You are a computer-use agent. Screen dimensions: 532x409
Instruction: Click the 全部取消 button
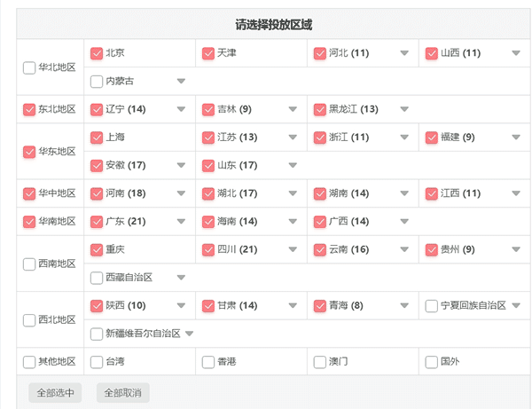(123, 392)
